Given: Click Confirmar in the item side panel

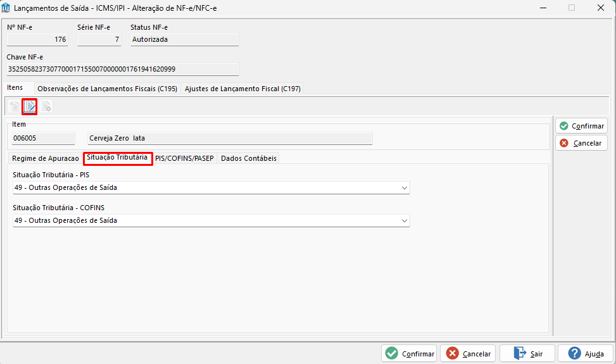Looking at the screenshot, I should tap(581, 126).
